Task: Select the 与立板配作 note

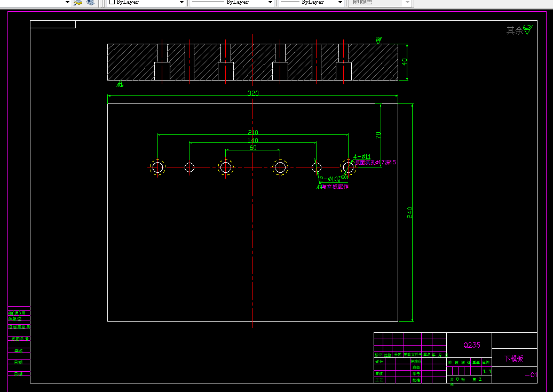Action: point(335,186)
